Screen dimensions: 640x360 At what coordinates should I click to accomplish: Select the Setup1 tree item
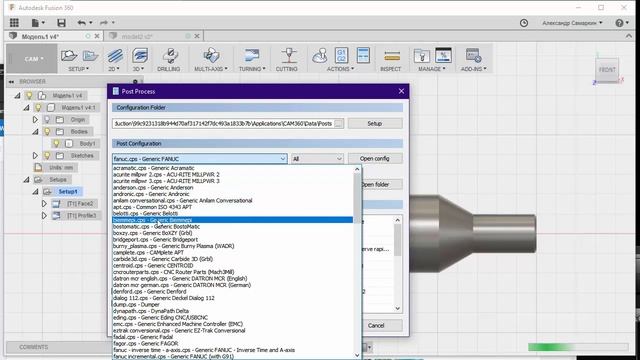(67, 191)
